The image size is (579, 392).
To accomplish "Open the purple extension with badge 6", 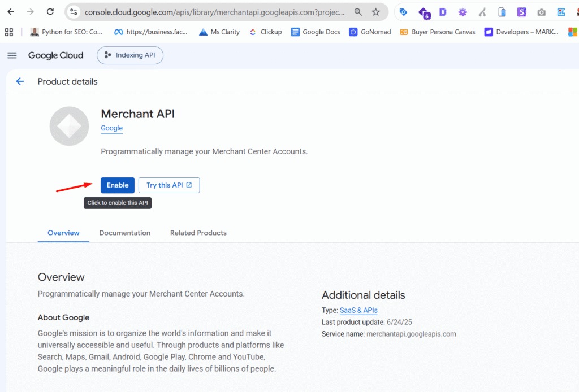I will pyautogui.click(x=424, y=13).
